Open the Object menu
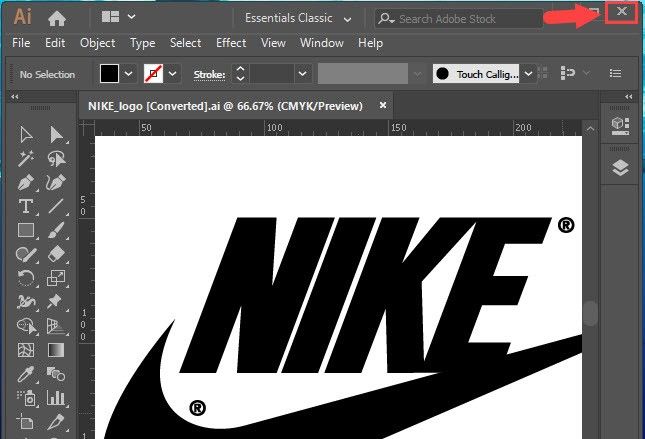645x439 pixels. click(x=97, y=43)
